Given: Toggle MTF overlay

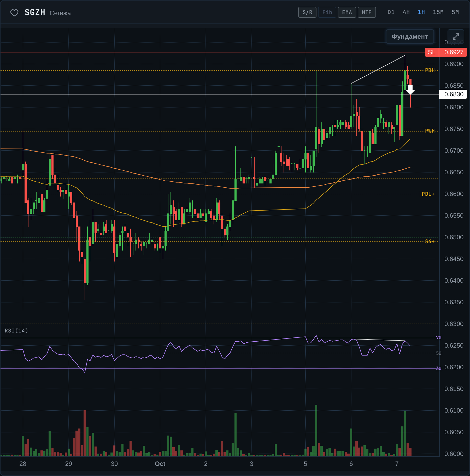Looking at the screenshot, I should coord(367,12).
